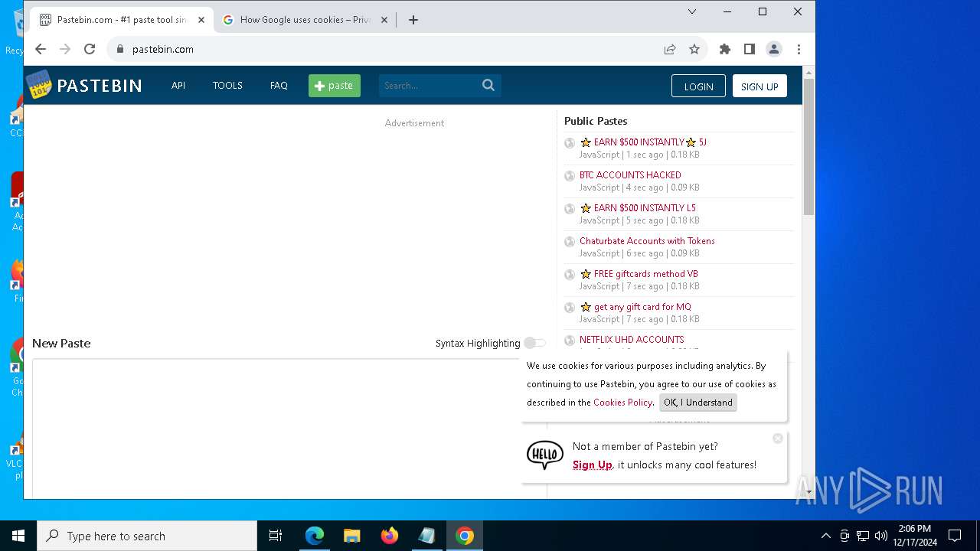Click the search magnifier icon
Viewport: 980px width, 551px height.
pyautogui.click(x=488, y=86)
